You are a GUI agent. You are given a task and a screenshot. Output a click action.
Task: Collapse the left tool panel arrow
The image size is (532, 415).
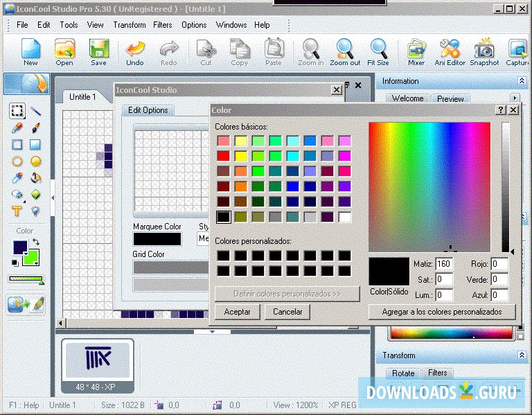(53, 197)
